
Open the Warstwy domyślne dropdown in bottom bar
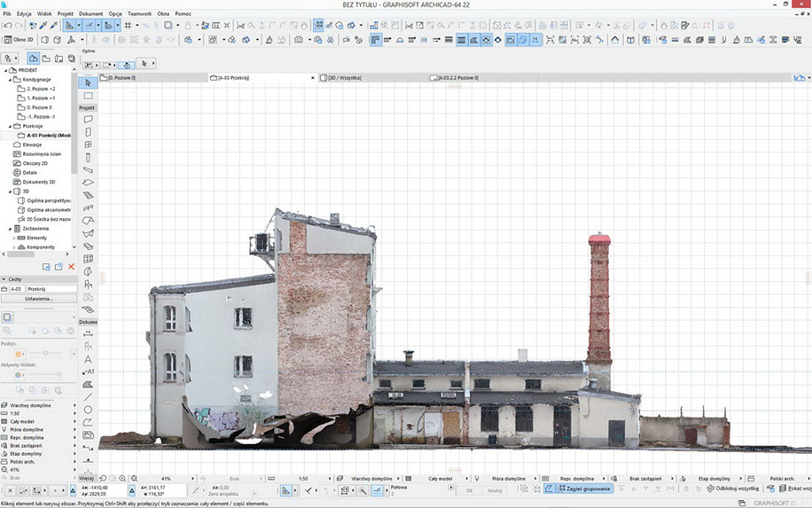point(373,478)
